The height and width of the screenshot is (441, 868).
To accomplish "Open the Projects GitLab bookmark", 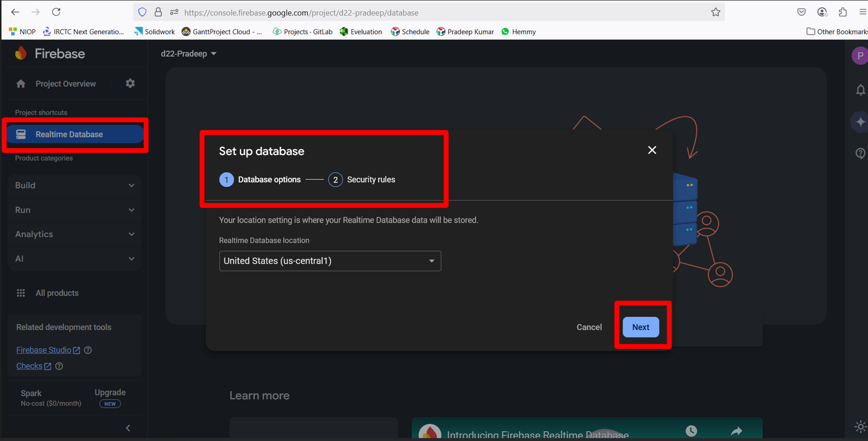I will (303, 32).
